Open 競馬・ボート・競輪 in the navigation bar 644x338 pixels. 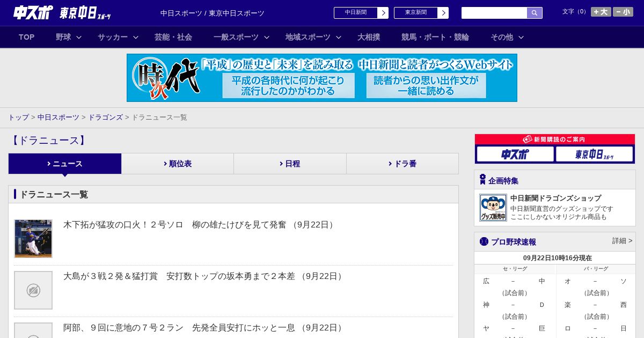pos(435,37)
